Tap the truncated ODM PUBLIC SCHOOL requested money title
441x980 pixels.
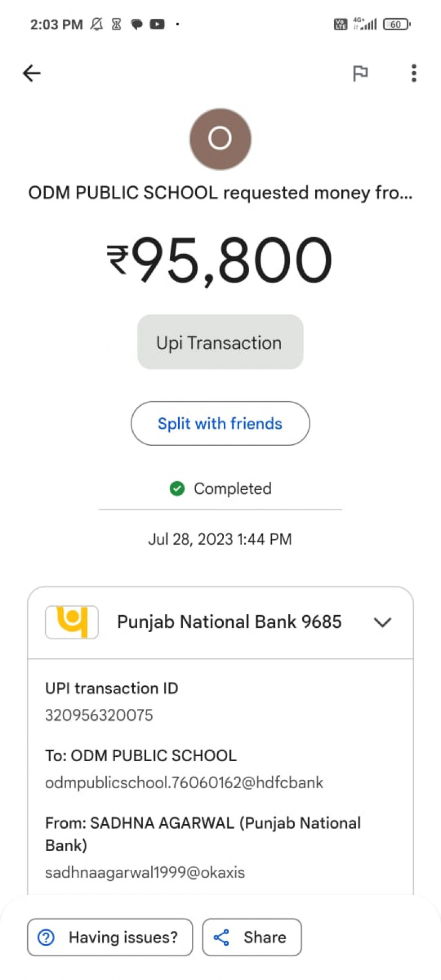click(220, 193)
